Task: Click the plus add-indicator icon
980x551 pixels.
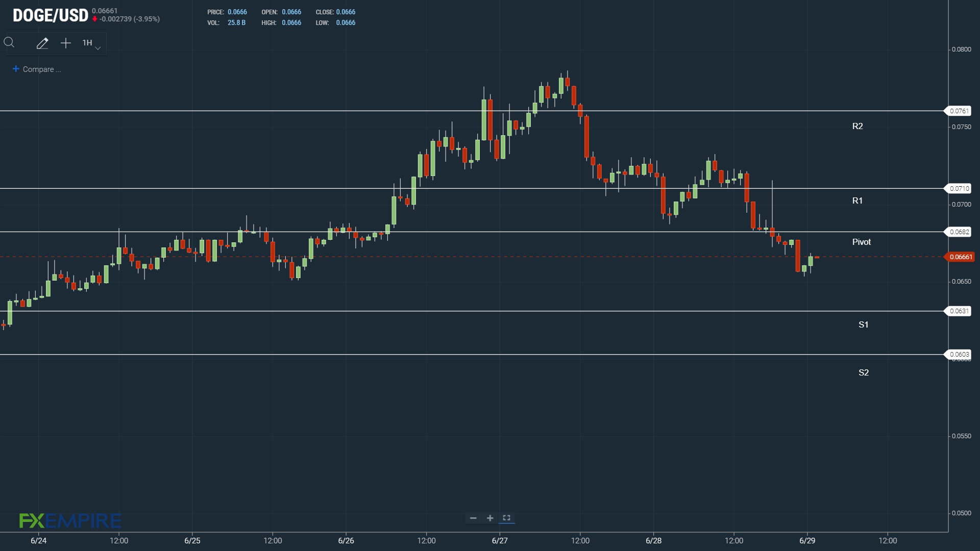Action: [x=66, y=43]
